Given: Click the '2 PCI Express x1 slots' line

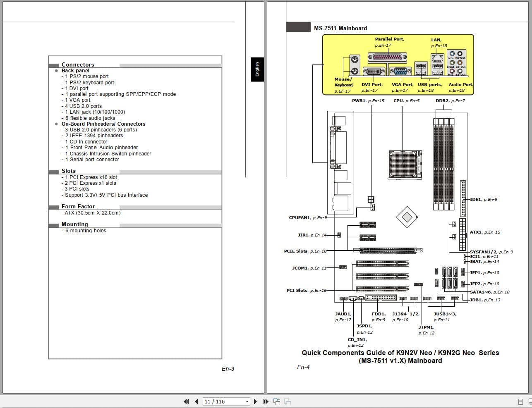Looking at the screenshot, I should (x=89, y=183).
